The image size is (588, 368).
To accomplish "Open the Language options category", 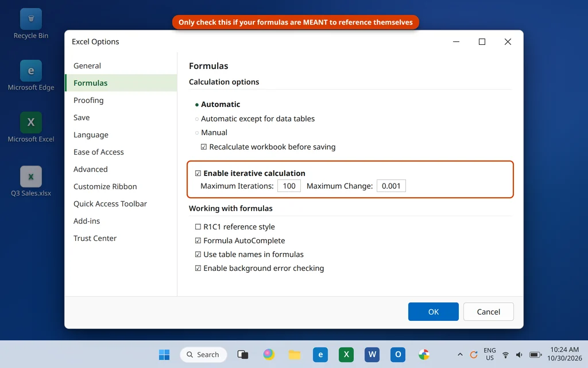I will coord(121,135).
